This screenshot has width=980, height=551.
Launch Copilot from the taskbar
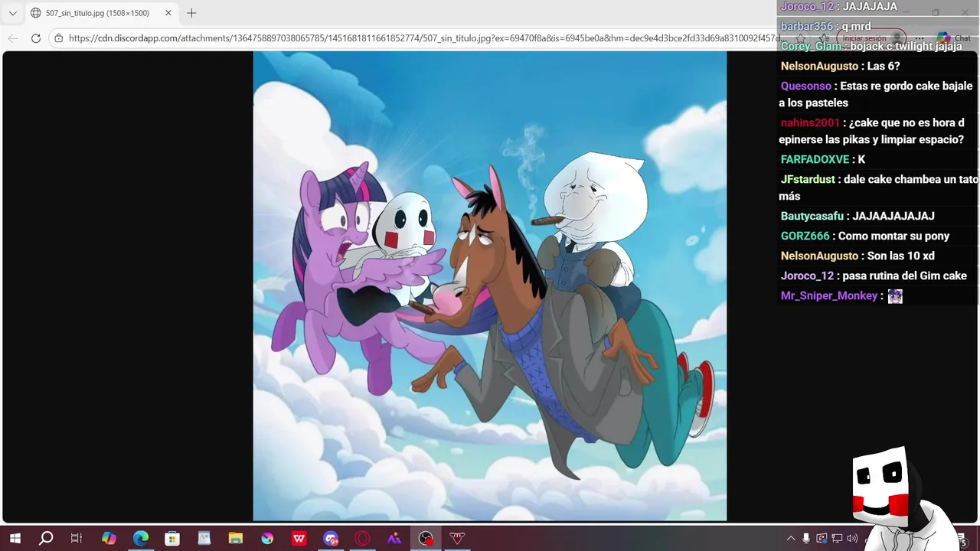[109, 539]
